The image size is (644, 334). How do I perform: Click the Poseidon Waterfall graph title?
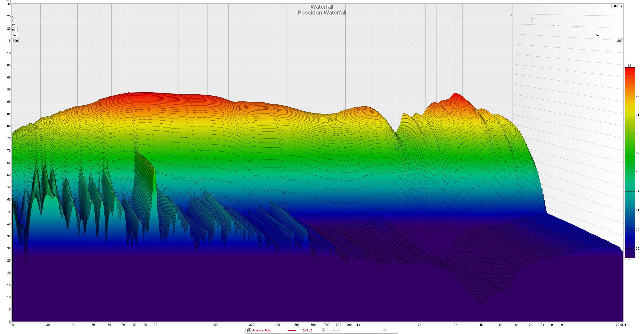click(322, 13)
